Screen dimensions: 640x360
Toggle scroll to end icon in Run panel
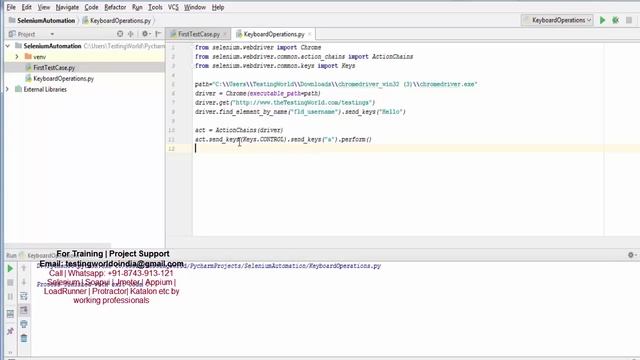24,310
